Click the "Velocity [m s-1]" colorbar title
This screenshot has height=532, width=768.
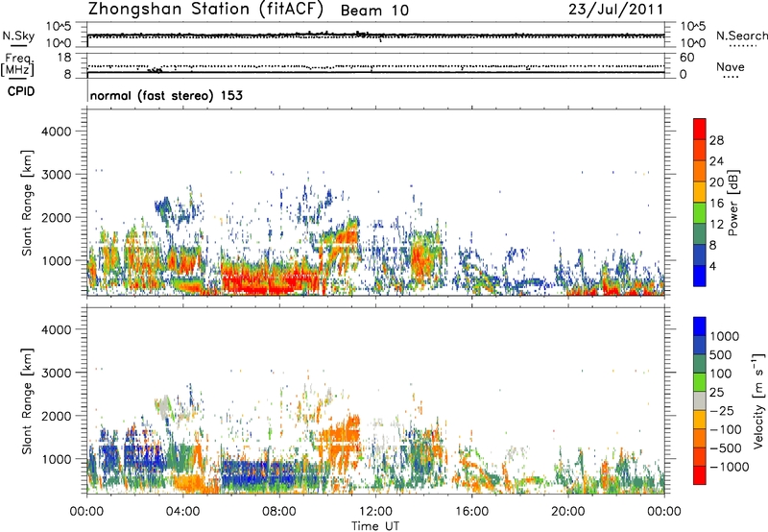coord(758,400)
